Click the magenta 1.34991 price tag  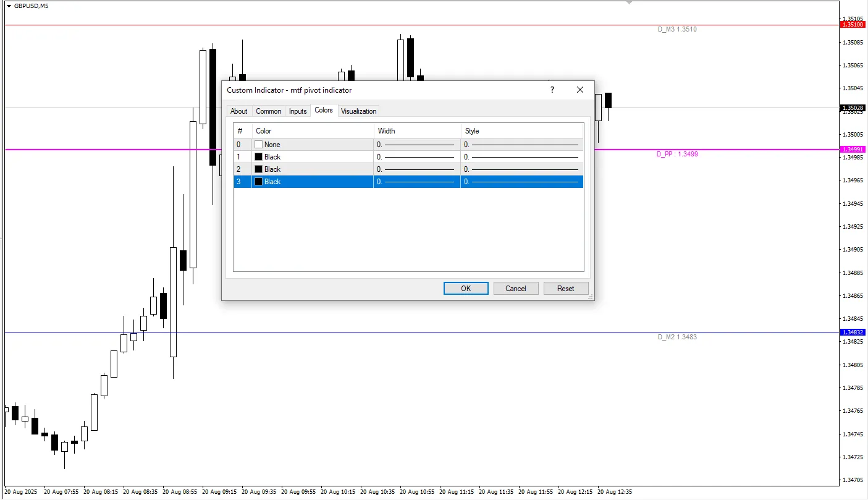pos(853,149)
